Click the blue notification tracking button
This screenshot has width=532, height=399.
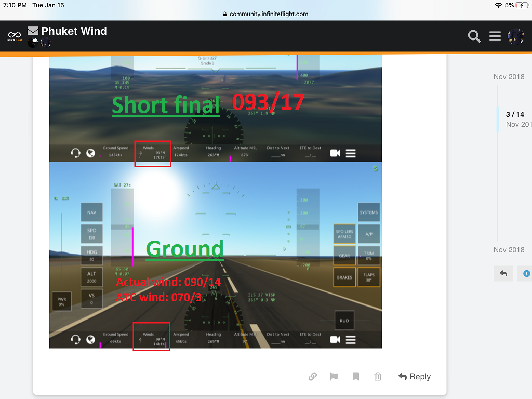(525, 273)
